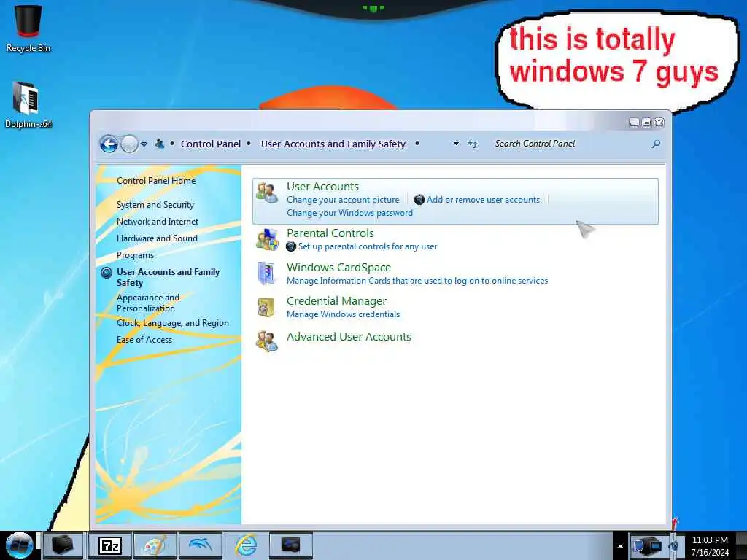Open Advanced User Accounts heading
This screenshot has height=560, width=747.
click(349, 337)
